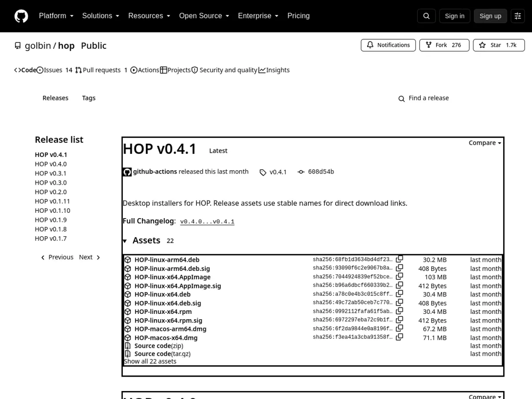Viewport: 532px width, 399px height.
Task: Click the bell icon in Notifications button
Action: [370, 45]
